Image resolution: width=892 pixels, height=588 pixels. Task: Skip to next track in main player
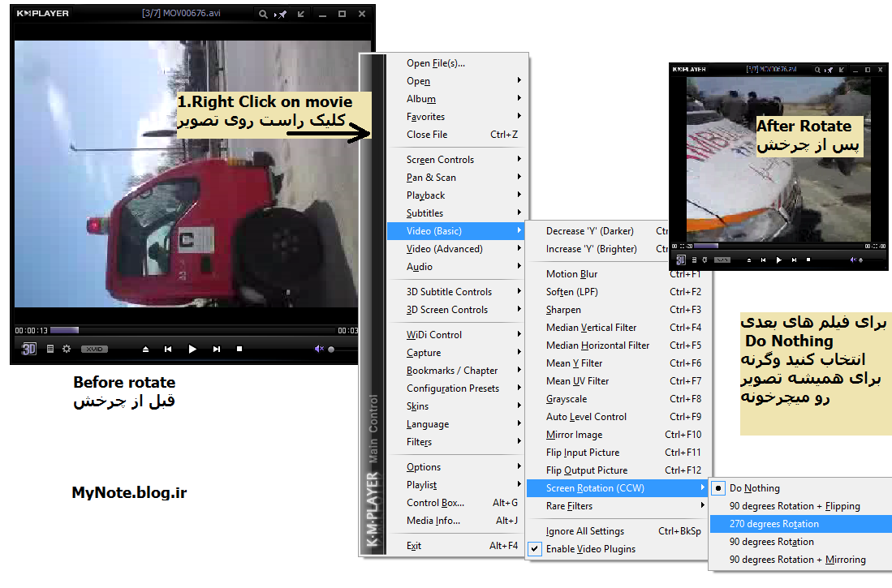217,350
